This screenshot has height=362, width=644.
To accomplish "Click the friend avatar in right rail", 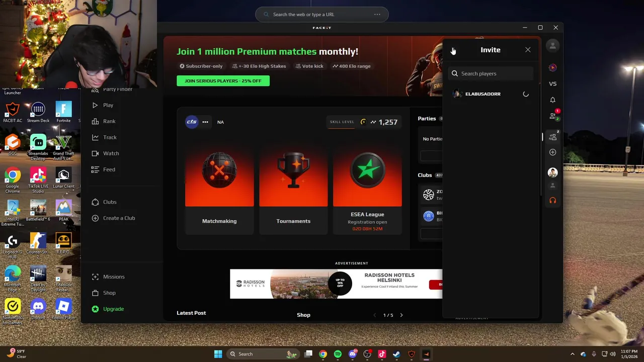I will click(x=552, y=172).
